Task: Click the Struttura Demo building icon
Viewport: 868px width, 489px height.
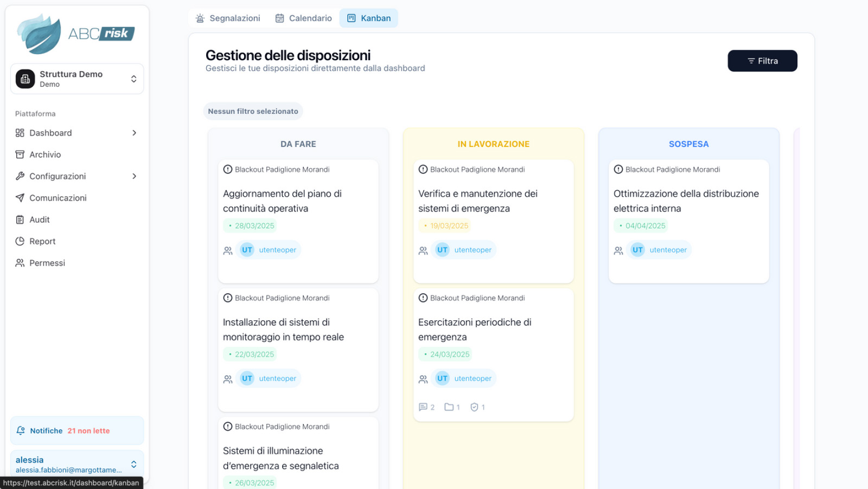Action: point(25,79)
